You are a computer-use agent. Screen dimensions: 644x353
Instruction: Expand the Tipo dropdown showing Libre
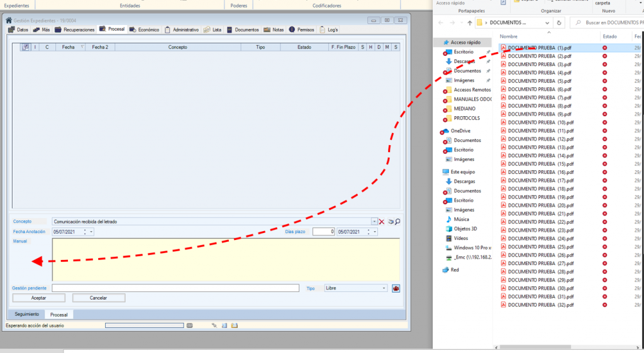(384, 288)
